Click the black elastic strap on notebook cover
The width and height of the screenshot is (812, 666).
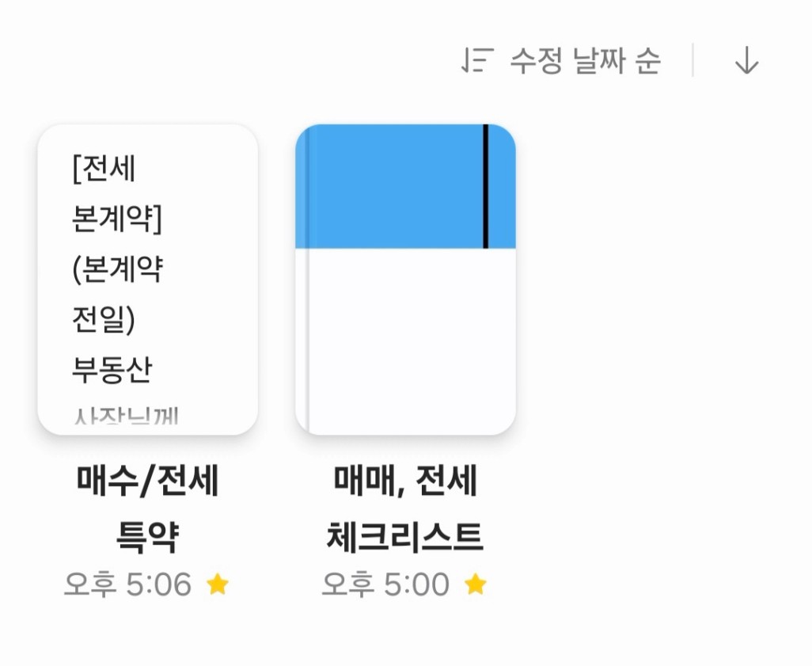point(486,187)
